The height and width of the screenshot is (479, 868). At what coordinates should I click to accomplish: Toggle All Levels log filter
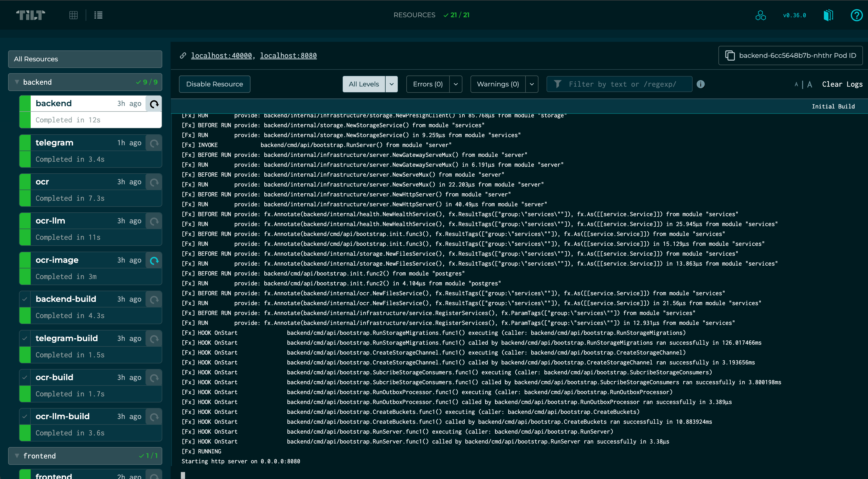(364, 84)
